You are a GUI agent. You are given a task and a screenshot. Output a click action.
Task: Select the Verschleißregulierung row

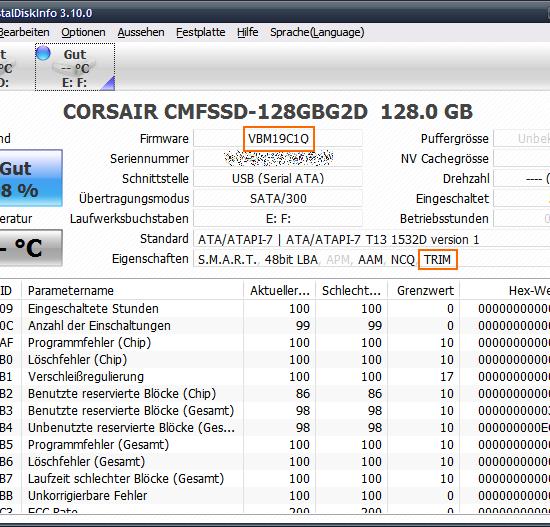tap(275, 376)
